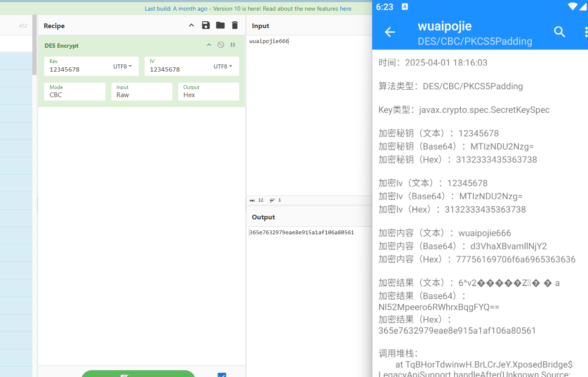Click into the Input text area
This screenshot has width=588, height=377.
point(309,115)
